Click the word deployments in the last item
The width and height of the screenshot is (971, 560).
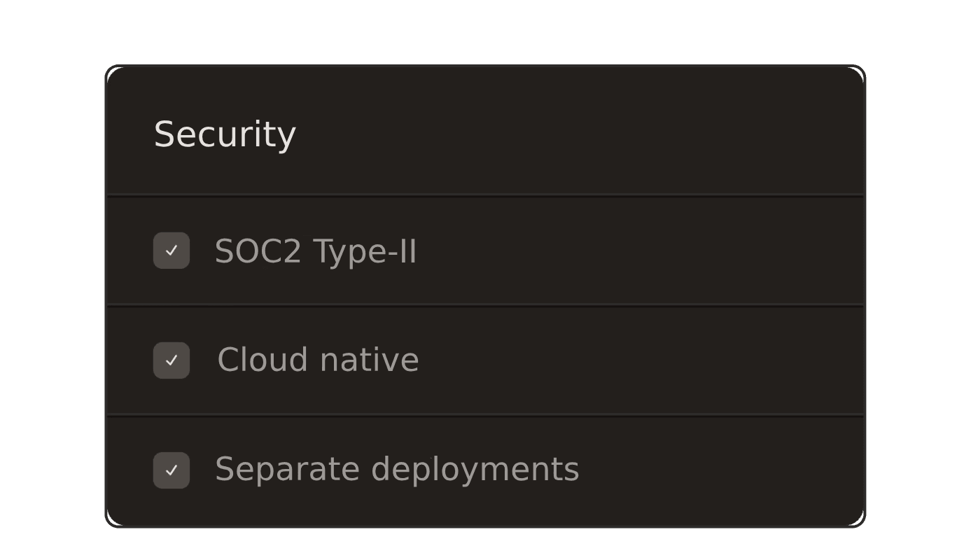point(475,470)
